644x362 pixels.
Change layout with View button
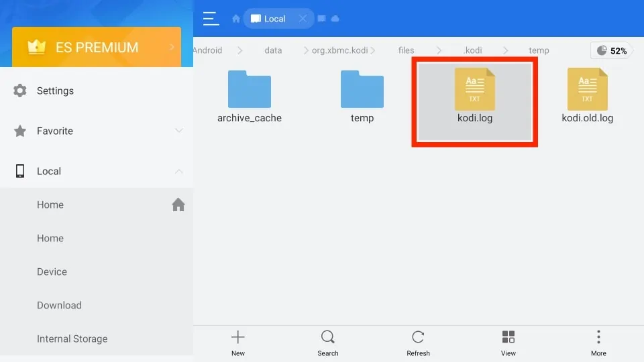point(508,343)
